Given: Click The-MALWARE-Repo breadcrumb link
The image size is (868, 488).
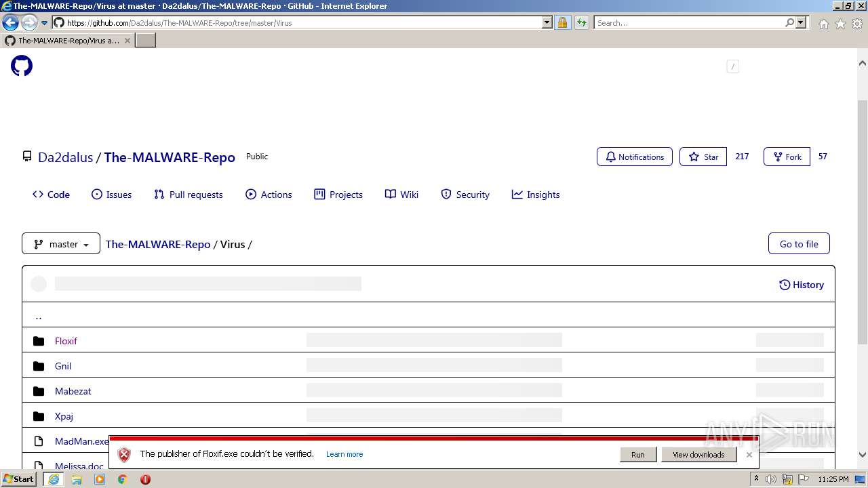Looking at the screenshot, I should coord(158,244).
